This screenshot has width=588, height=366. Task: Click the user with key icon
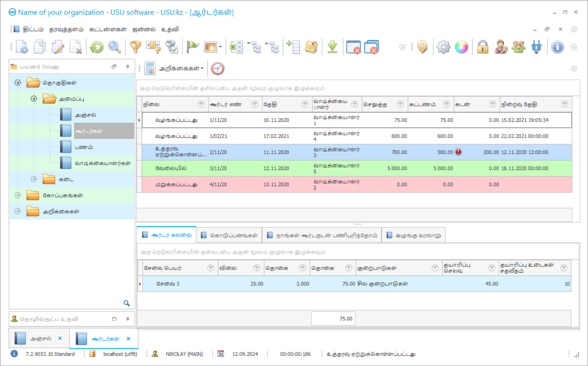tap(500, 47)
